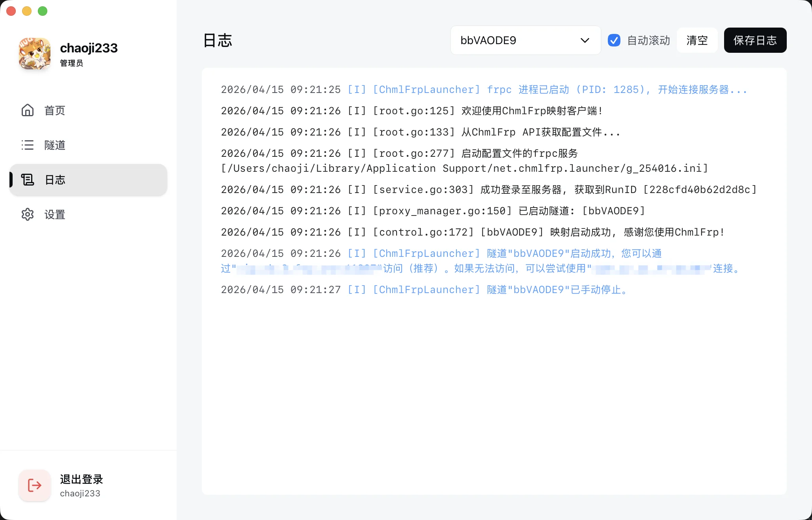Click log line 已手动停止
This screenshot has width=812, height=520.
[425, 290]
